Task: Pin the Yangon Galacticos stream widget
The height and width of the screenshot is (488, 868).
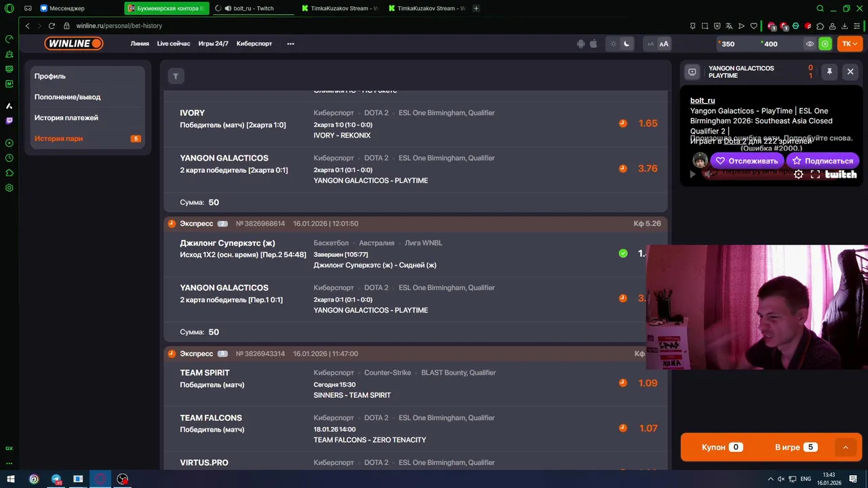Action: click(829, 71)
